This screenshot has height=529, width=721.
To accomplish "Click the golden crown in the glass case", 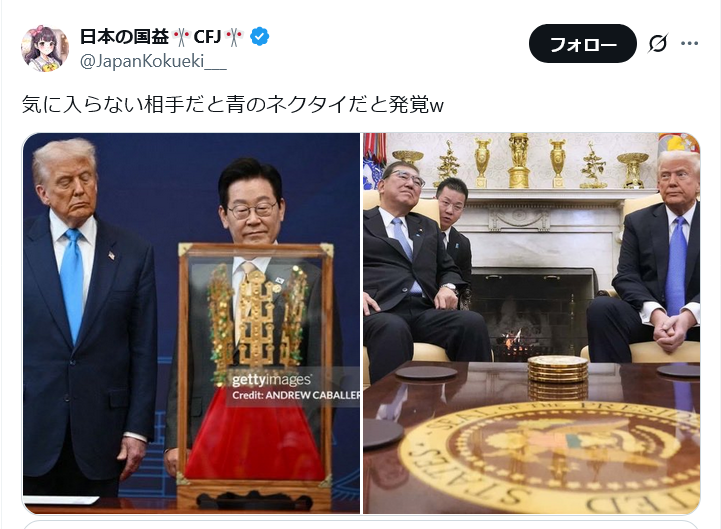I will coord(256,324).
